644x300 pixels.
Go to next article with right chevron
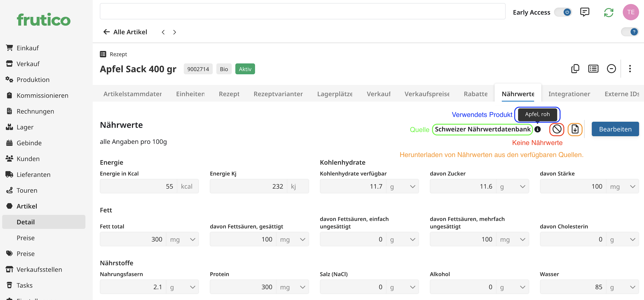point(175,32)
